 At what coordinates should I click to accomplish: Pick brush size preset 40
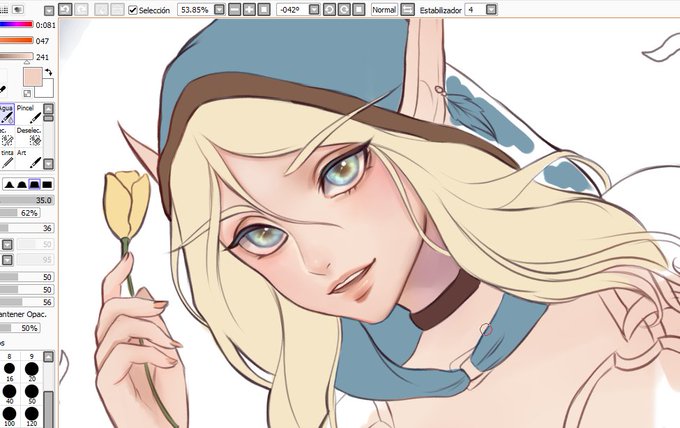(9, 394)
